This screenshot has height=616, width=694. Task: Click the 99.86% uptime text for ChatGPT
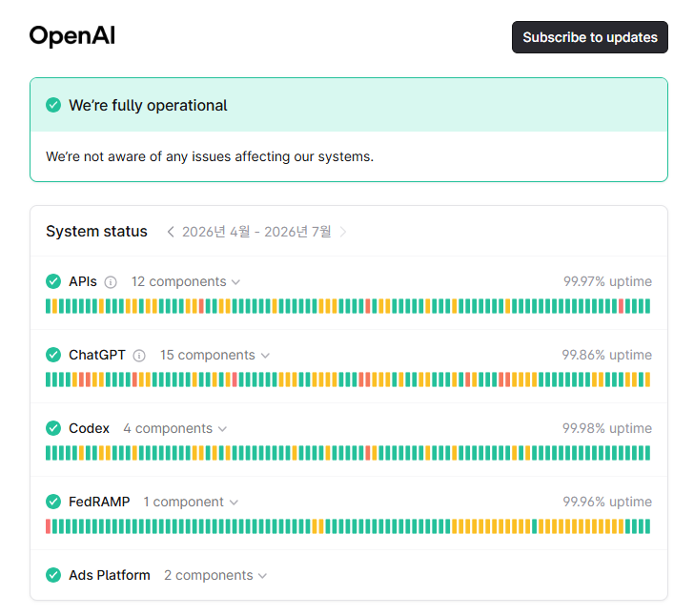pos(607,355)
